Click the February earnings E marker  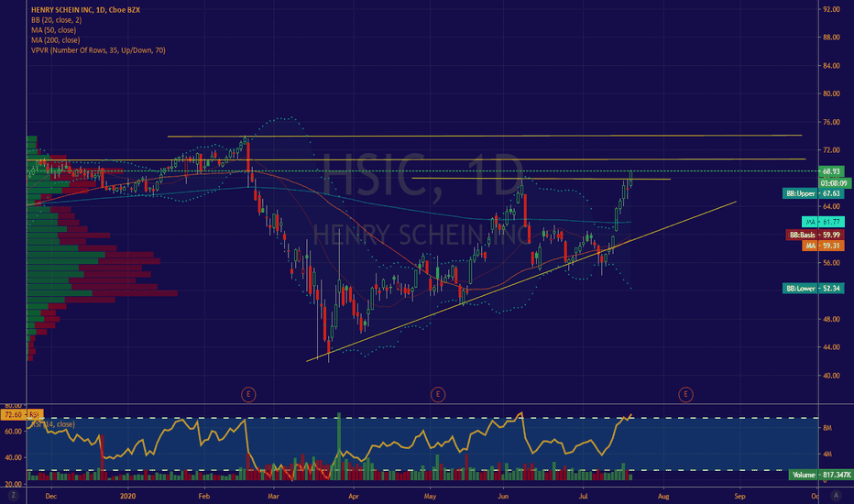(x=248, y=394)
